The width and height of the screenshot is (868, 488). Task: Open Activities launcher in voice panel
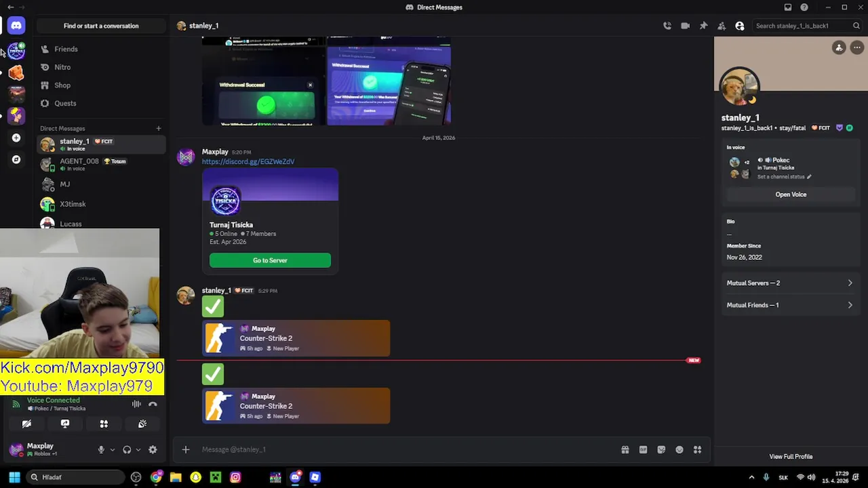click(x=104, y=424)
